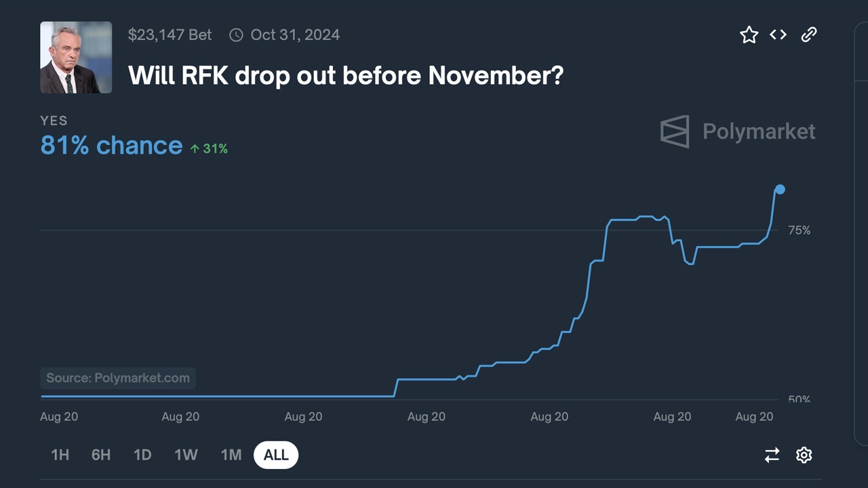This screenshot has height=488, width=868.
Task: Click the 75% axis label
Action: point(799,230)
